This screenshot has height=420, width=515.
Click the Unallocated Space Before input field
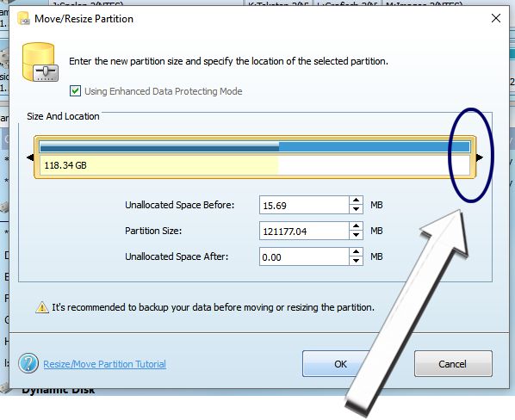point(304,205)
